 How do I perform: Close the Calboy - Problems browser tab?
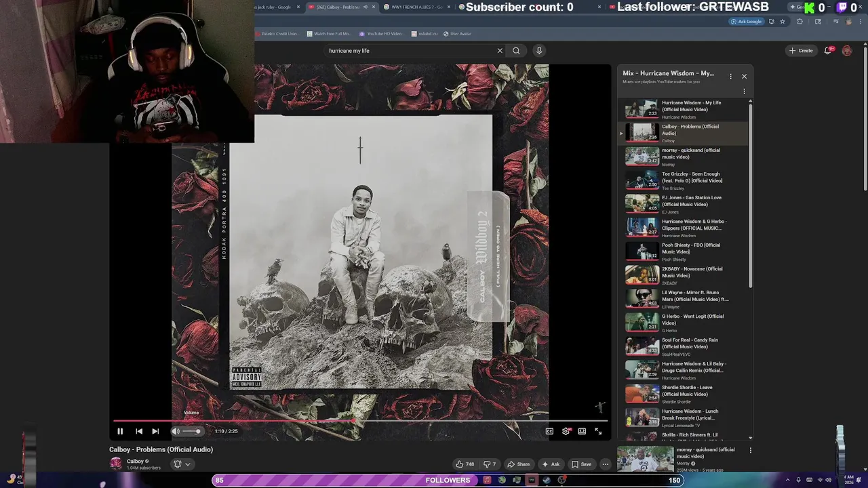coord(374,7)
